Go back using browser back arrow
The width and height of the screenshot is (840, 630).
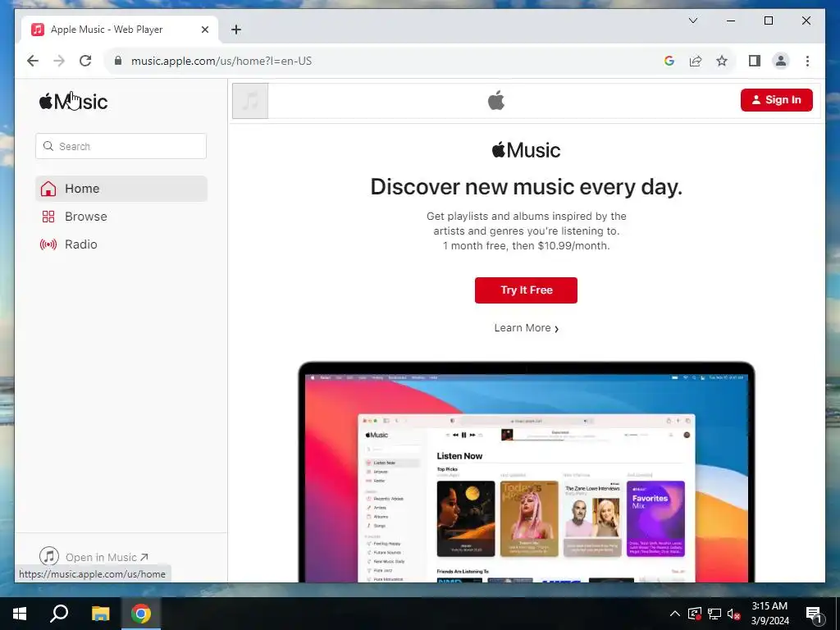pos(33,61)
